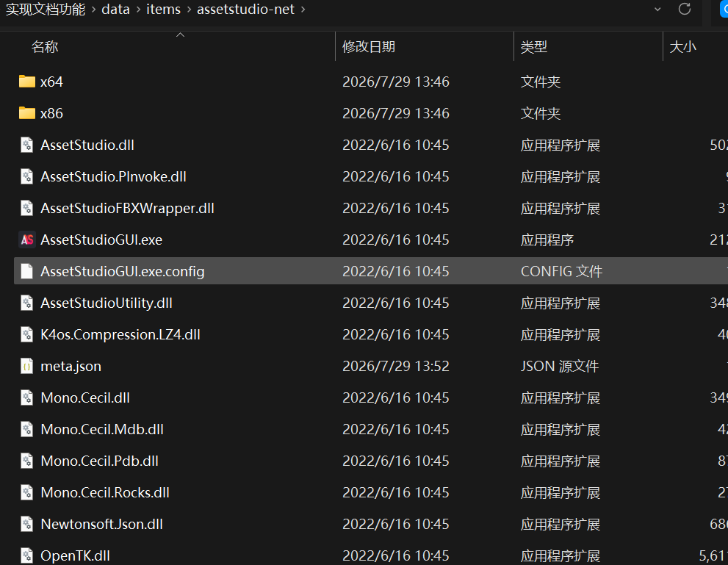Image resolution: width=728 pixels, height=565 pixels.
Task: Select meta.json file name
Action: pyautogui.click(x=71, y=366)
